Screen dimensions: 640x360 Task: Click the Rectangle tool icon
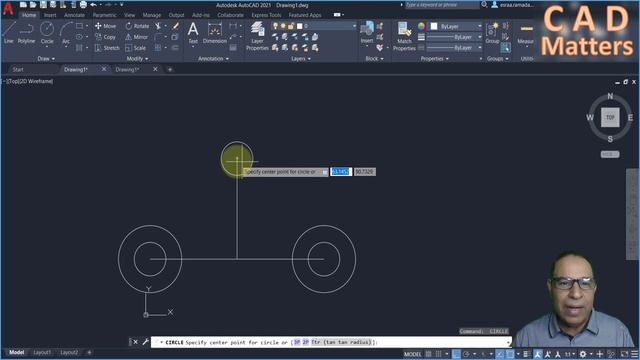[79, 26]
